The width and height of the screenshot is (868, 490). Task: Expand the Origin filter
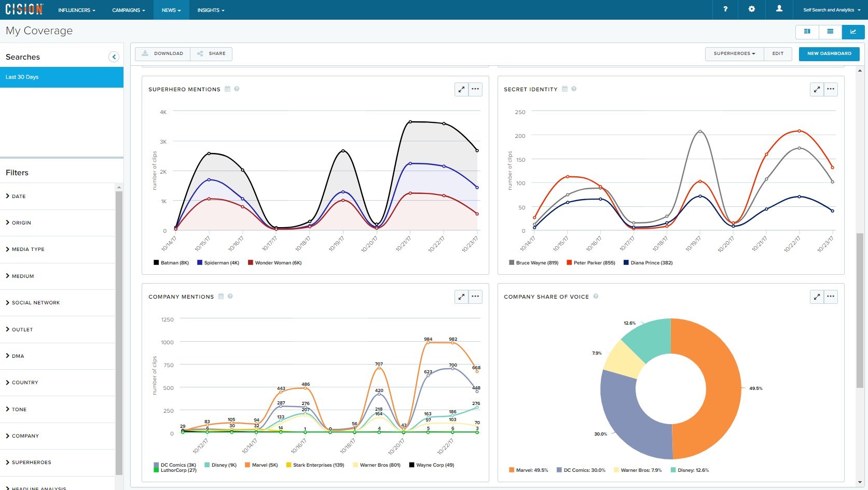[x=57, y=223]
